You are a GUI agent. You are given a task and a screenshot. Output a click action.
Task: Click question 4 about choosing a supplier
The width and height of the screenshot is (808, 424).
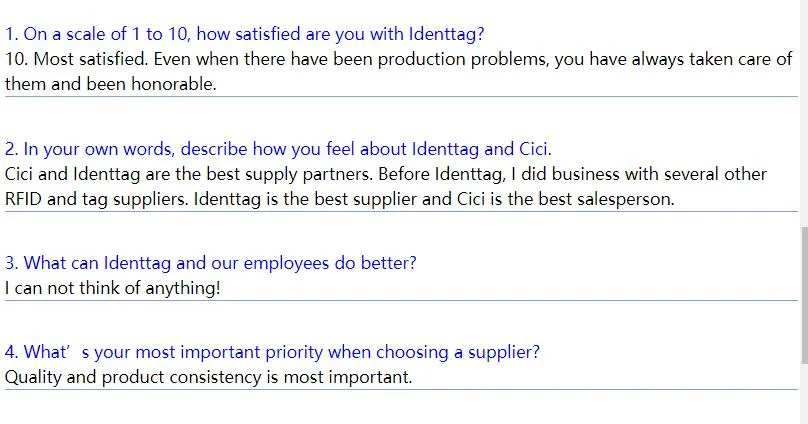point(272,352)
